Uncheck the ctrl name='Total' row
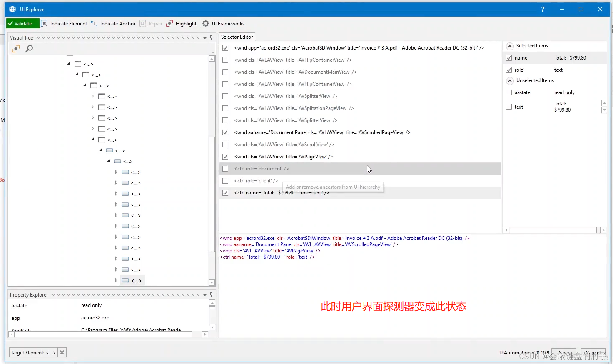 [225, 193]
